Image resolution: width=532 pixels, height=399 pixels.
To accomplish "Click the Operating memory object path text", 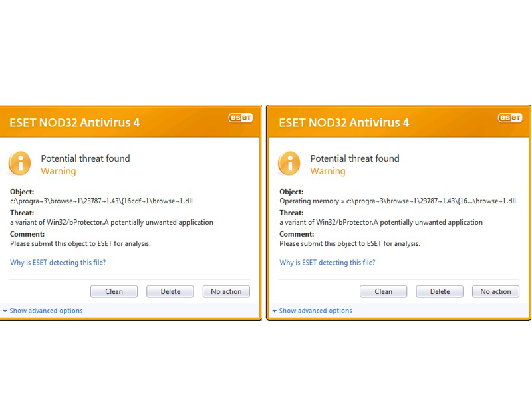I will coord(398,201).
